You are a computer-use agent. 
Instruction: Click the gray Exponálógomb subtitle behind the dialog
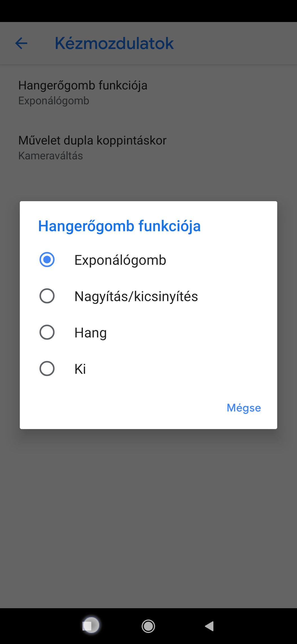(54, 101)
